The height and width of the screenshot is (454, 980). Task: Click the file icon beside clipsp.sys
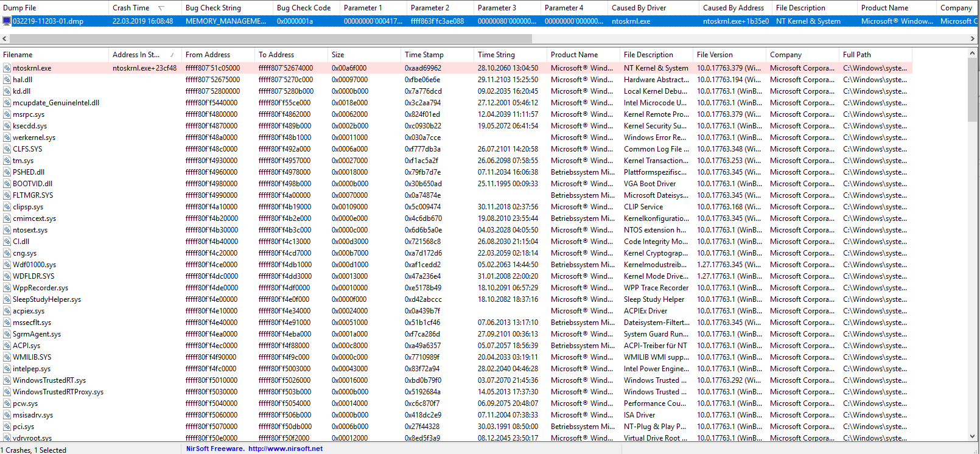7,207
